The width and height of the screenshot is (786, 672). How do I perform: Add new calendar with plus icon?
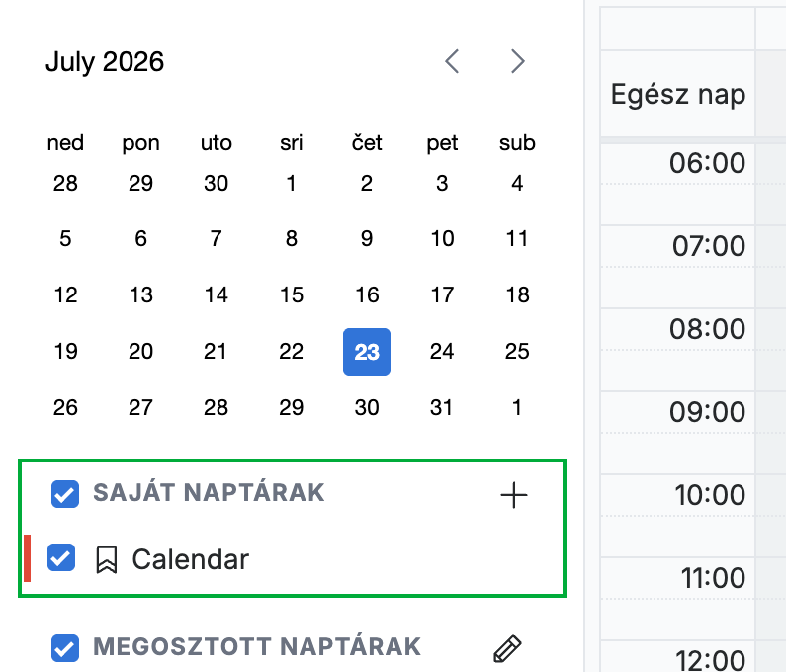pos(514,495)
